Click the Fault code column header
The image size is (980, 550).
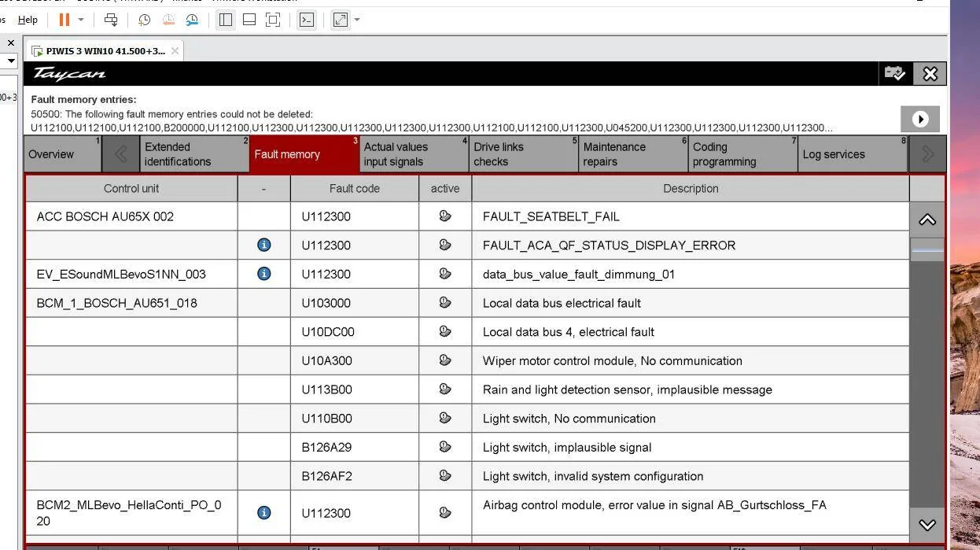tap(355, 188)
